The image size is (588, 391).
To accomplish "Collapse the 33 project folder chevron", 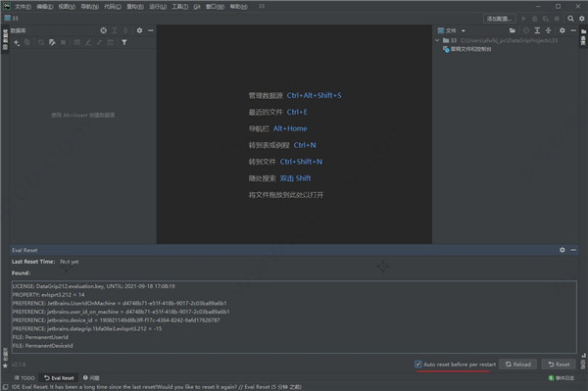I will (437, 40).
